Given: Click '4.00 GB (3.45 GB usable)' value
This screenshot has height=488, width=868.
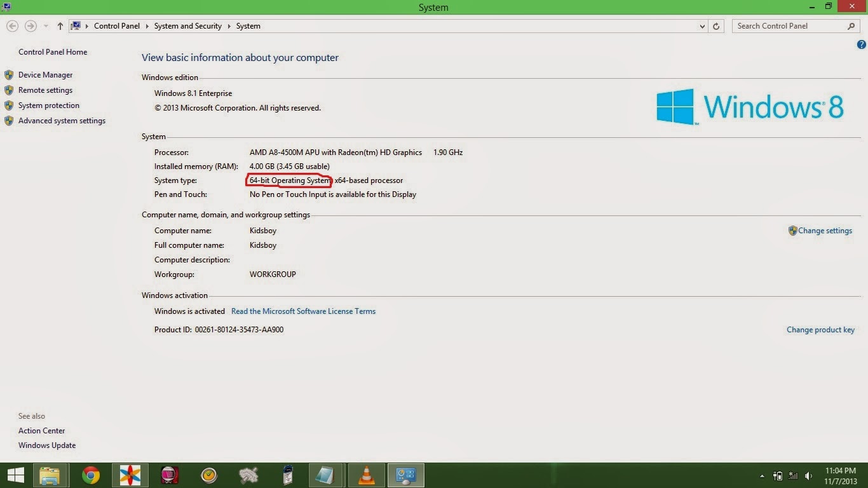Looking at the screenshot, I should pyautogui.click(x=289, y=166).
